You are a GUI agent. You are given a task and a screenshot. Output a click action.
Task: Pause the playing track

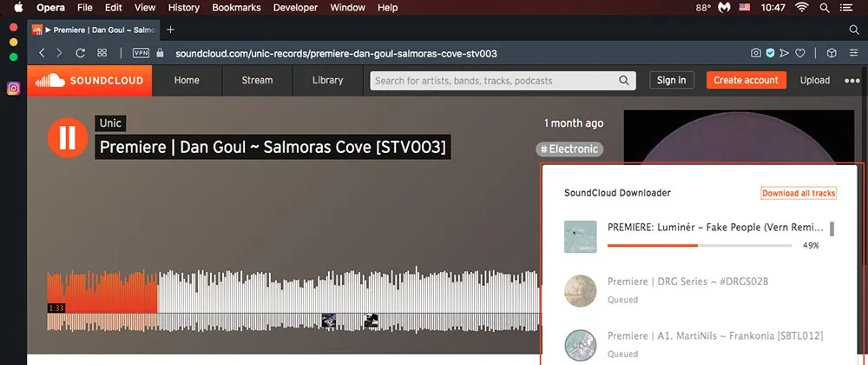point(68,138)
